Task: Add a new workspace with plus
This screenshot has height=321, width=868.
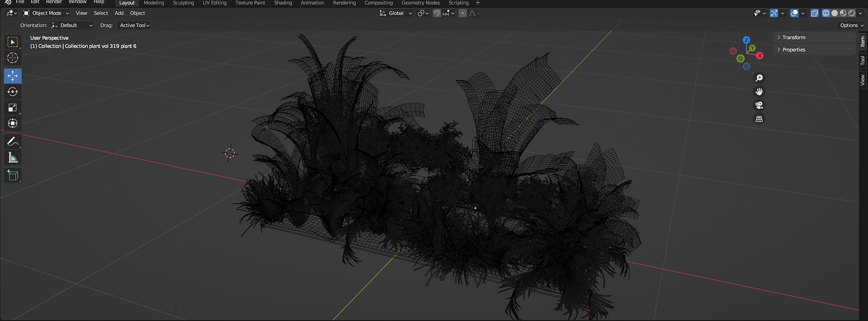Action: coord(478,3)
